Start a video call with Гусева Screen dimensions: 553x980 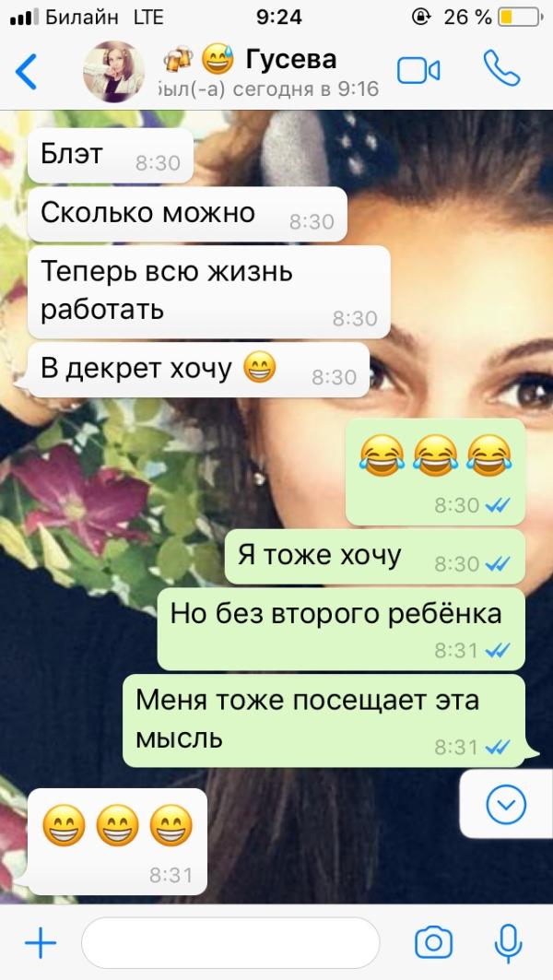click(418, 71)
